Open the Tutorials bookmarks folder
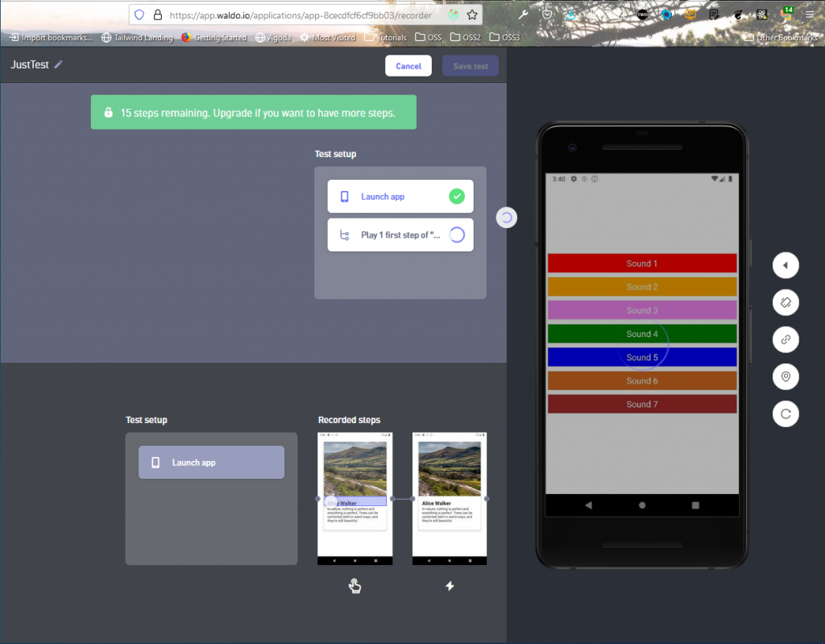This screenshot has height=644, width=825. [x=385, y=37]
